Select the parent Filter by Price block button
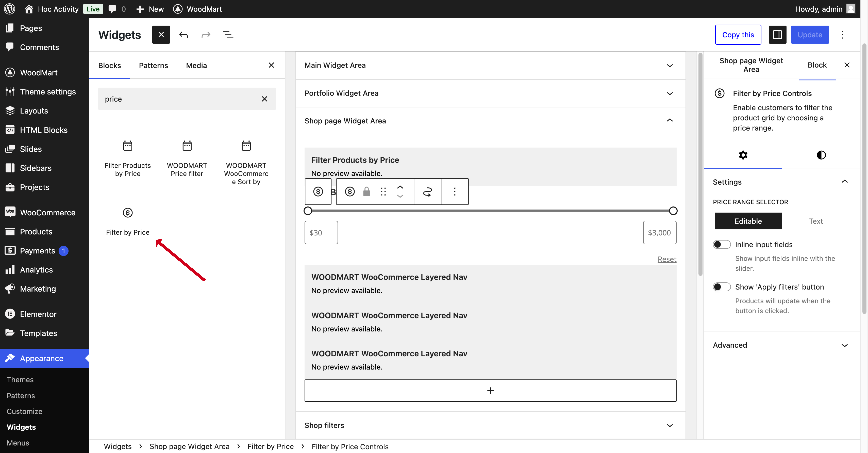The height and width of the screenshot is (453, 868). tap(318, 192)
